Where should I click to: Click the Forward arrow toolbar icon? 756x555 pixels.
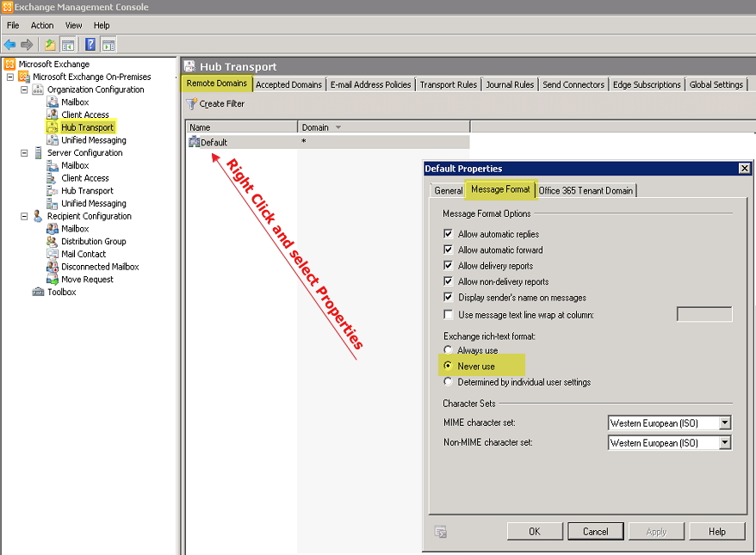click(27, 45)
